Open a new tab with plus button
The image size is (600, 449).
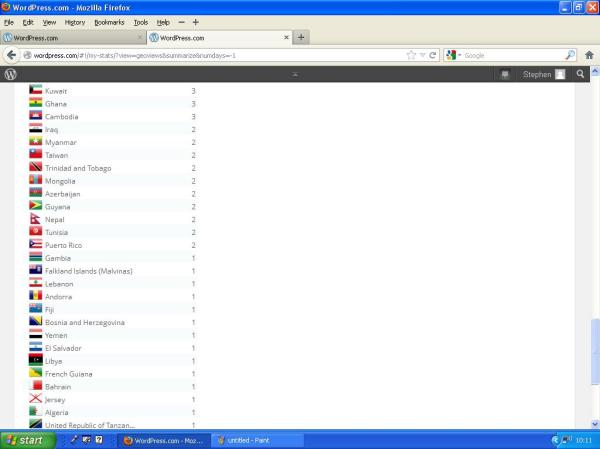301,37
